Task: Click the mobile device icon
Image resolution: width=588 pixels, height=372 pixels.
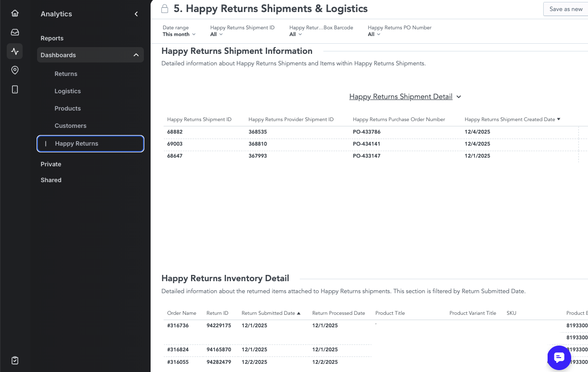Action: click(15, 89)
